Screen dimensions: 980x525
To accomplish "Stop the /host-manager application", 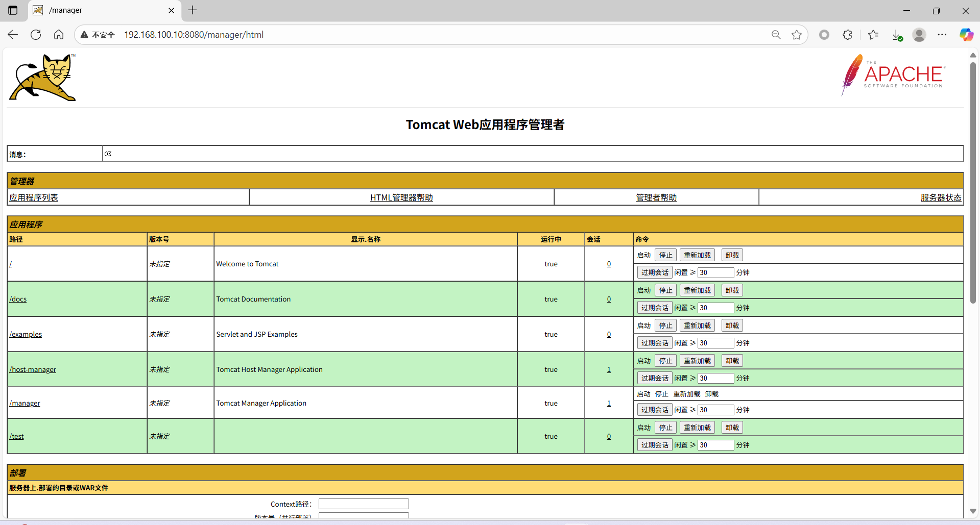I will click(x=665, y=361).
